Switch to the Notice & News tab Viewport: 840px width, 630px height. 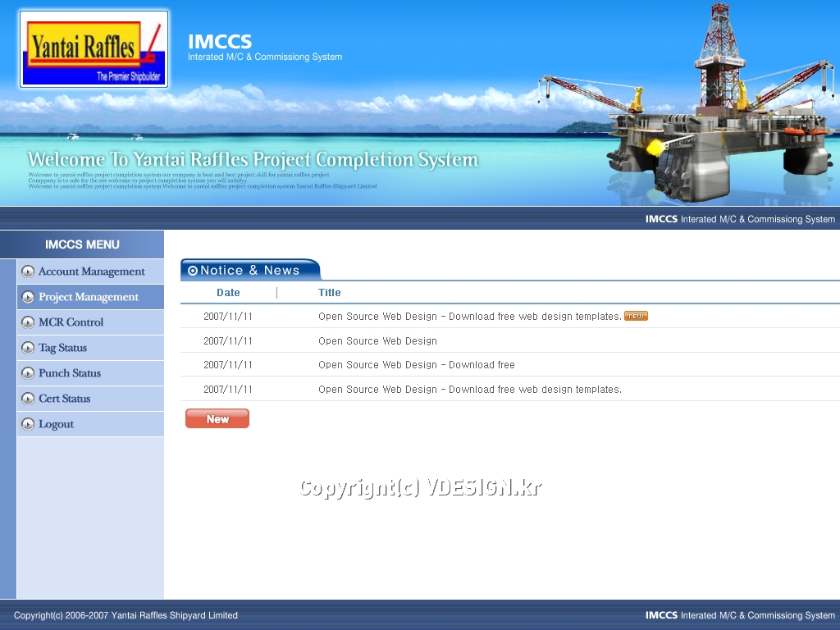click(x=250, y=270)
